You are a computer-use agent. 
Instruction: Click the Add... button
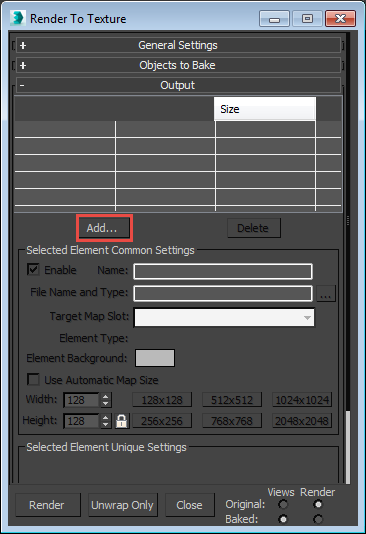(x=104, y=228)
